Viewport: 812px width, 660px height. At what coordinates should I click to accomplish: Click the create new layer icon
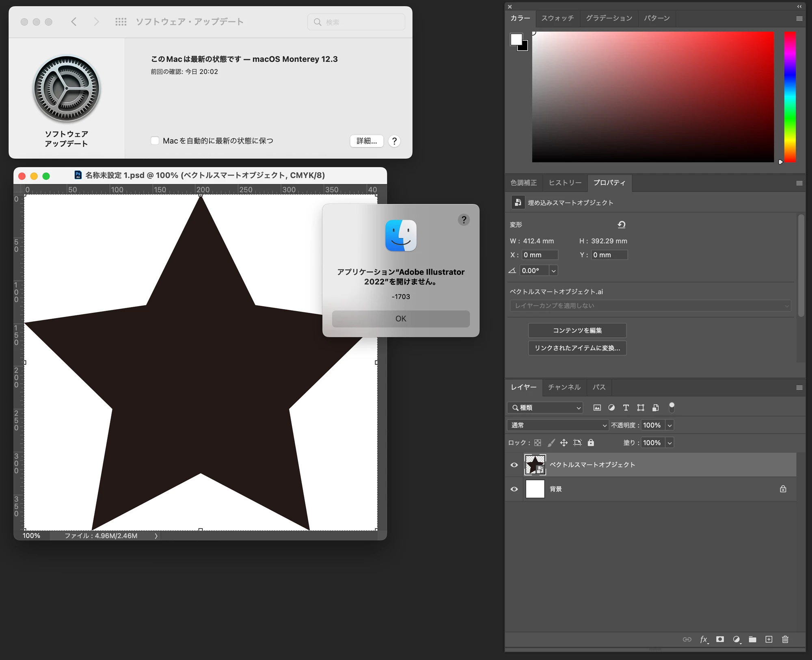point(769,639)
